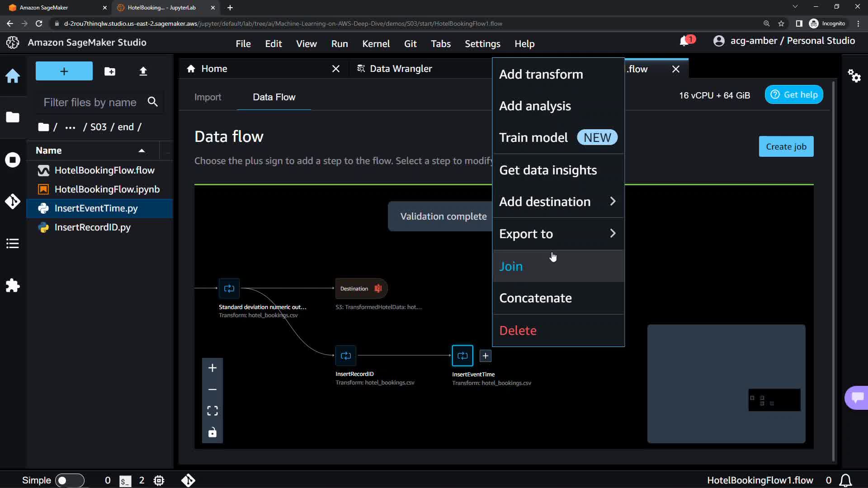The height and width of the screenshot is (488, 868).
Task: Click the Create job button
Action: point(786,147)
